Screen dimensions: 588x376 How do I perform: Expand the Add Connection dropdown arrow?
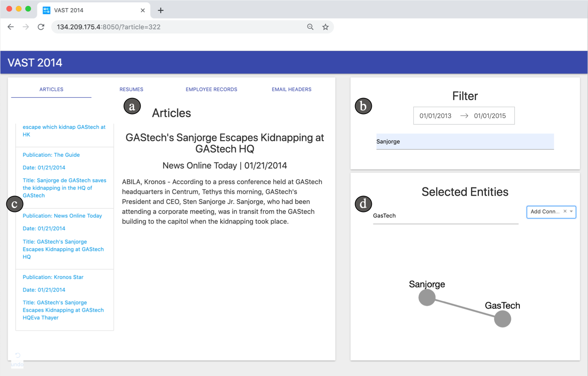click(x=571, y=212)
